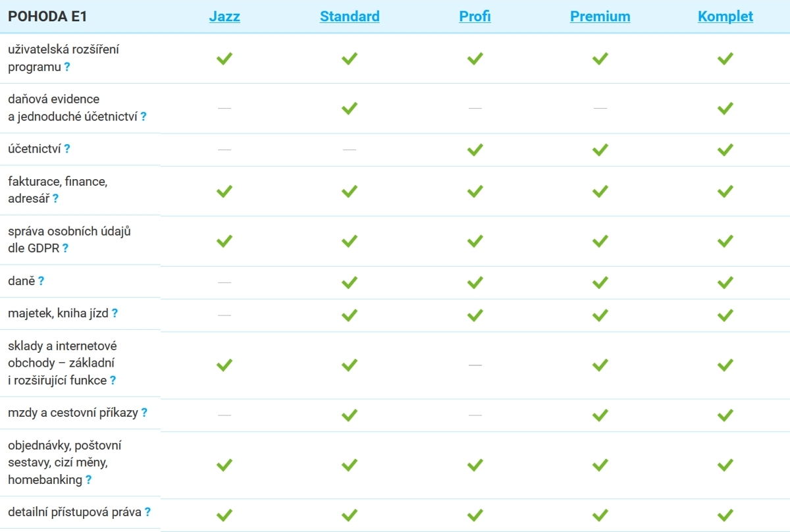The height and width of the screenshot is (532, 790).
Task: Click the Komplet column header link
Action: 725,17
